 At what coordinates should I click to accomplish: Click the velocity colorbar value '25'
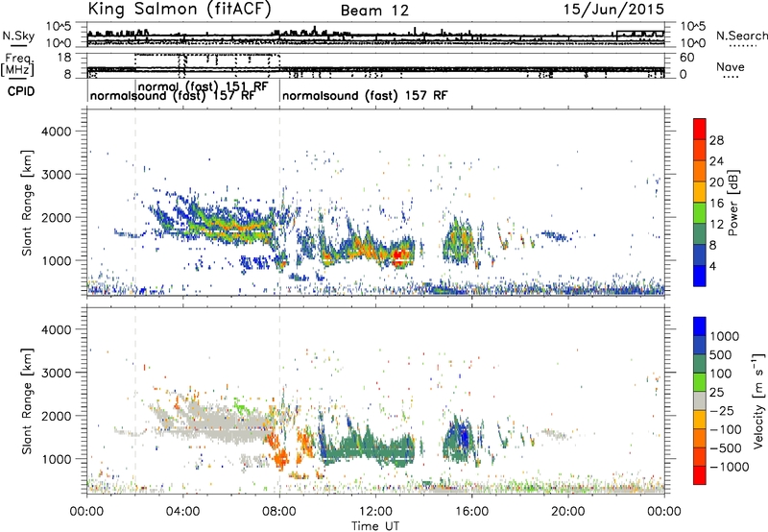coord(716,393)
